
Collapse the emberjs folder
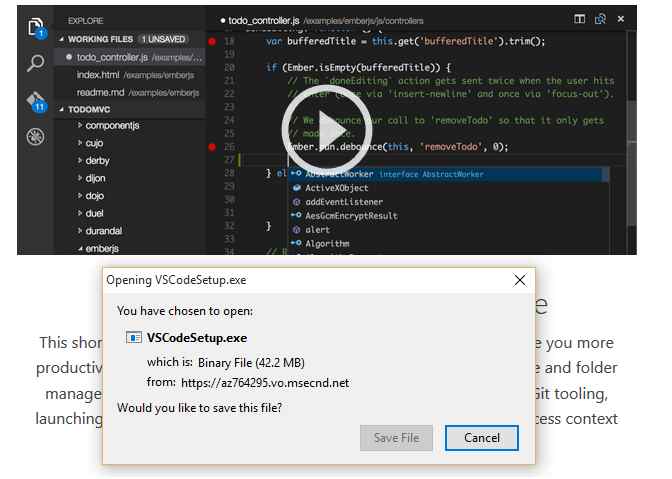point(80,248)
